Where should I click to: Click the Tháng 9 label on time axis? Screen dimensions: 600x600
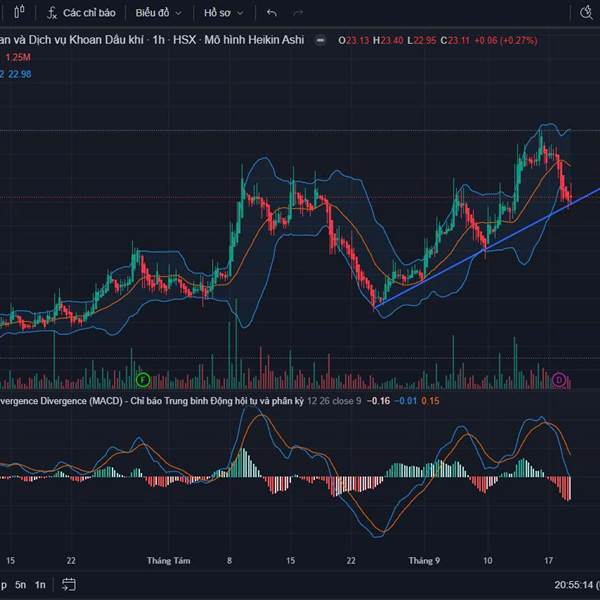[425, 560]
